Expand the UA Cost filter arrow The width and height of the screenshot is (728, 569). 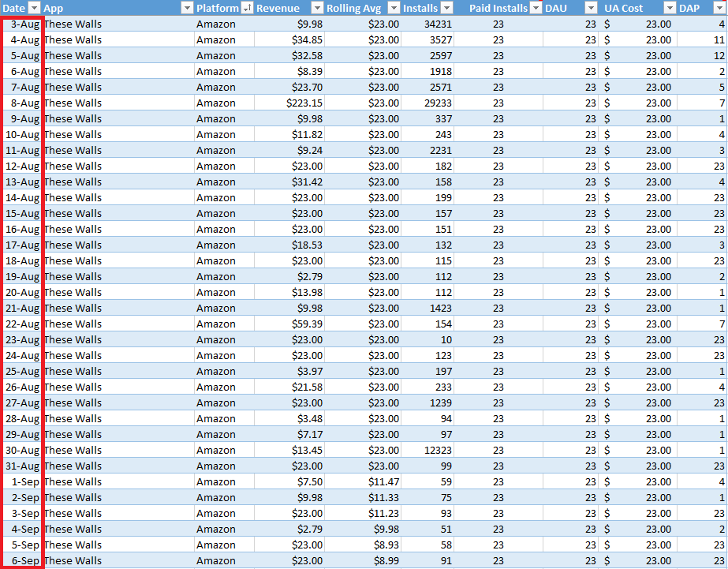(670, 8)
